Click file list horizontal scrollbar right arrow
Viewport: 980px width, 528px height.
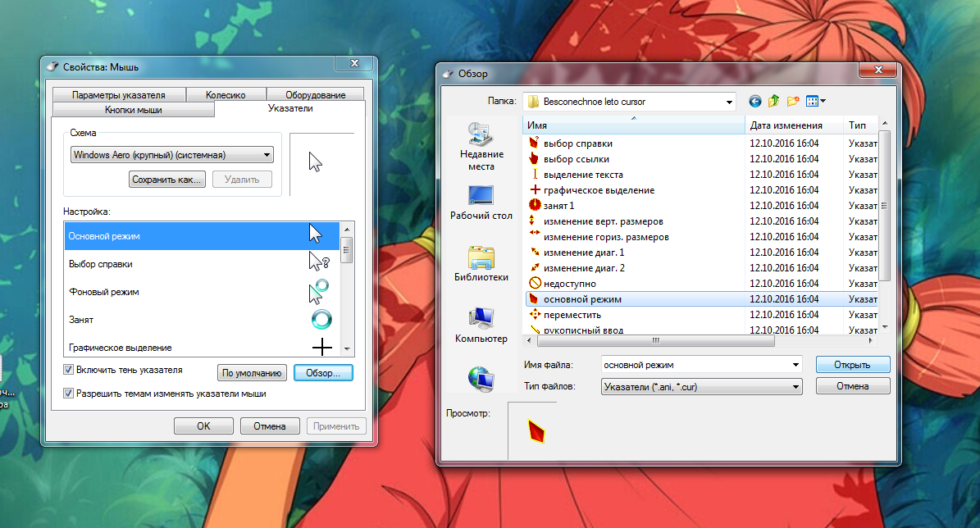[871, 340]
